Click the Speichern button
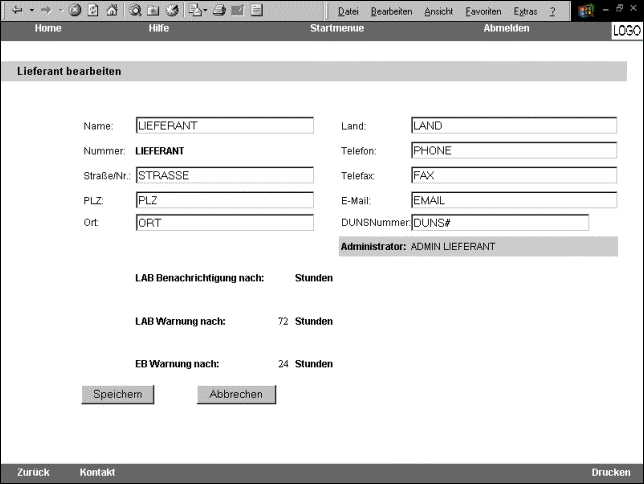This screenshot has height=484, width=644. pos(118,394)
